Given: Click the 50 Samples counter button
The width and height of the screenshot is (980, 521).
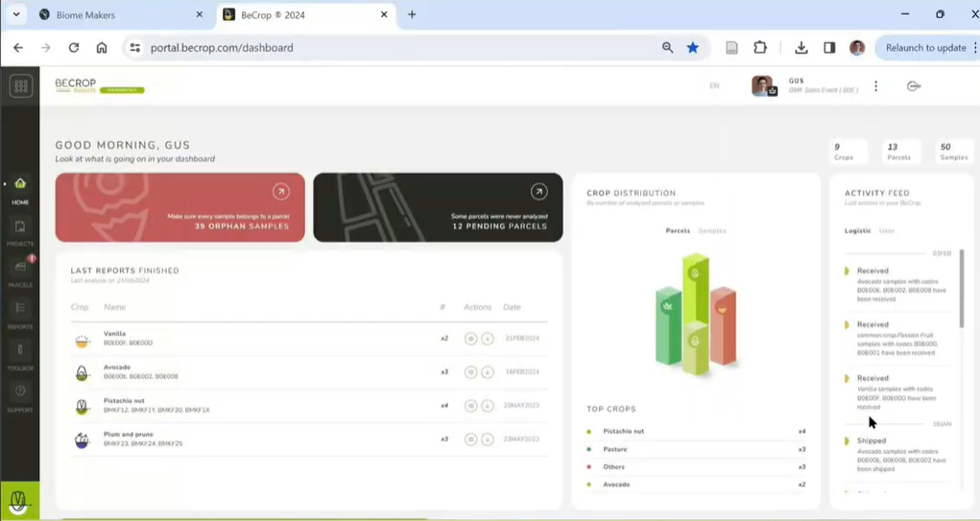Looking at the screenshot, I should 953,152.
